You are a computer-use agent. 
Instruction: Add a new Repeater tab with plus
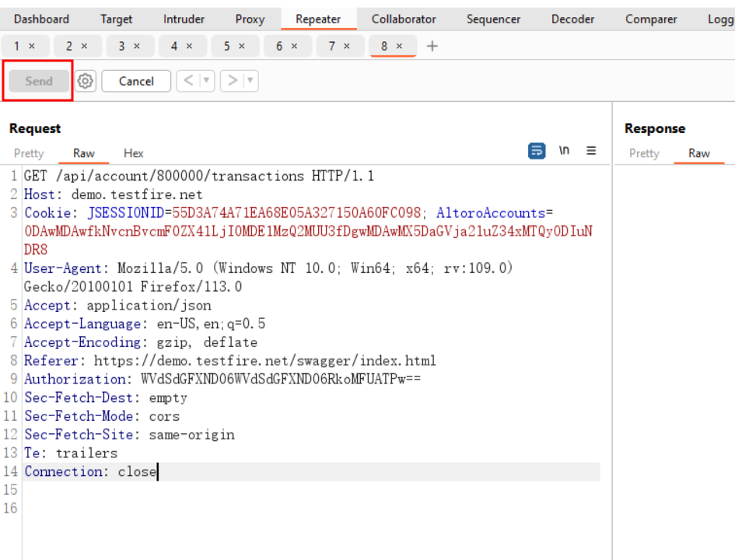pyautogui.click(x=432, y=47)
